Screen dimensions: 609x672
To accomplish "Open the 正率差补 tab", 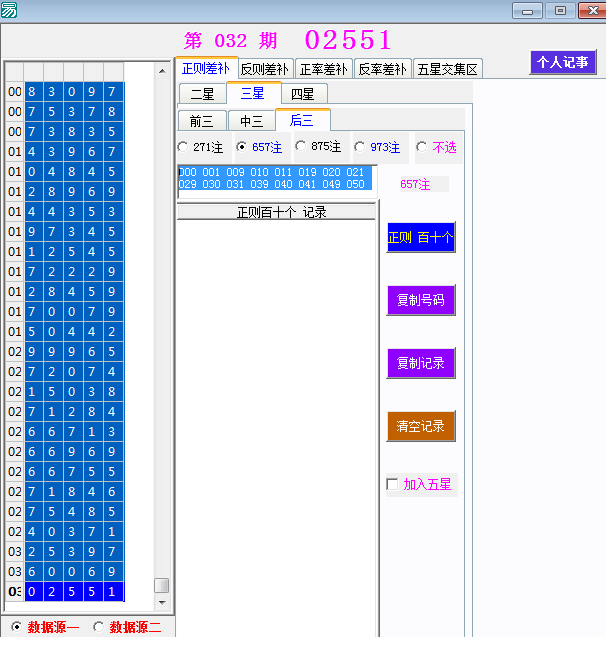I will tap(324, 69).
